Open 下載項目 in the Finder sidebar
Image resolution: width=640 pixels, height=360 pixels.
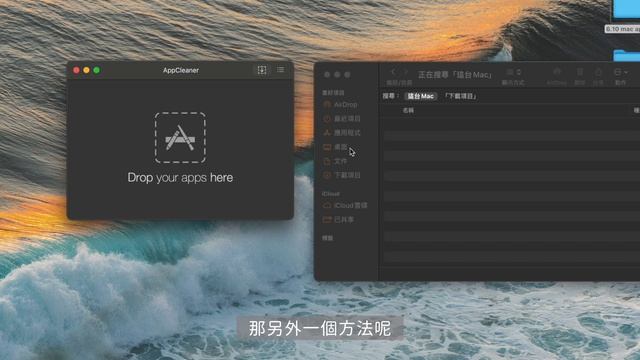click(342, 175)
